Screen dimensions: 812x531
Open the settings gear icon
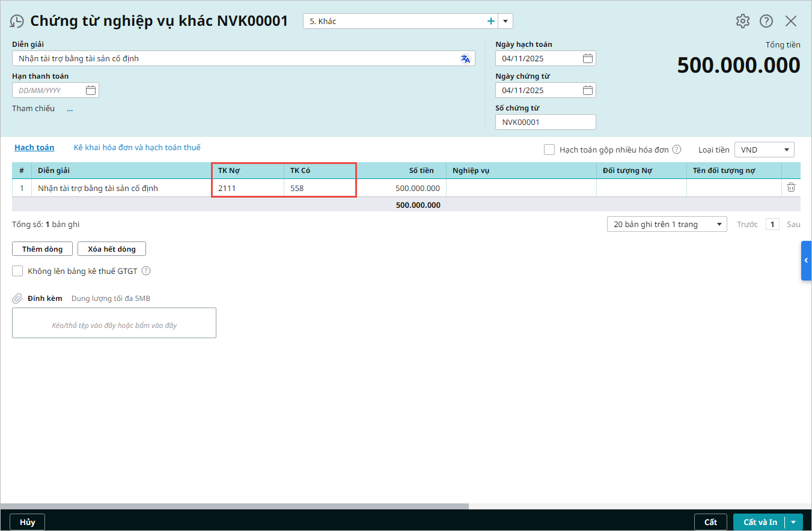tap(743, 21)
